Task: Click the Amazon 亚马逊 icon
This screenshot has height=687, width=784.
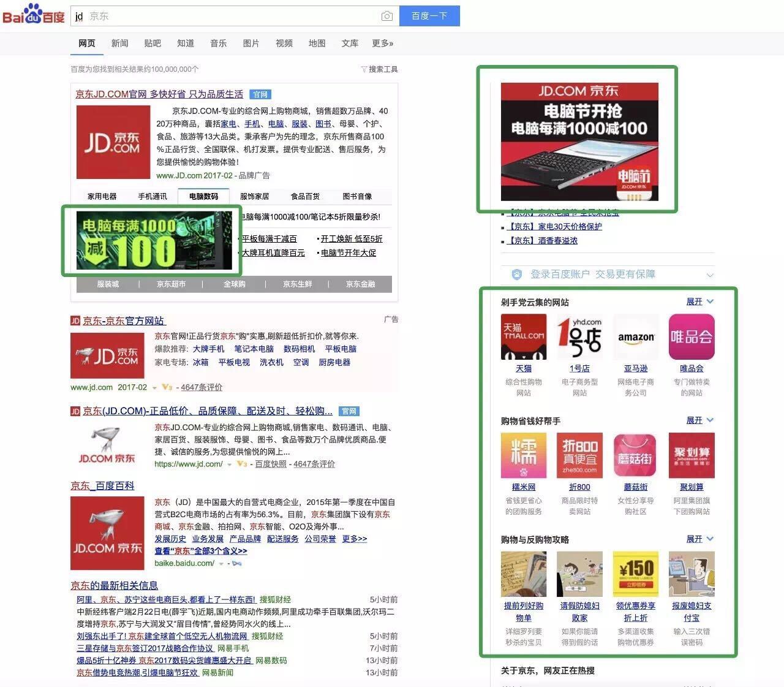Action: click(x=636, y=337)
